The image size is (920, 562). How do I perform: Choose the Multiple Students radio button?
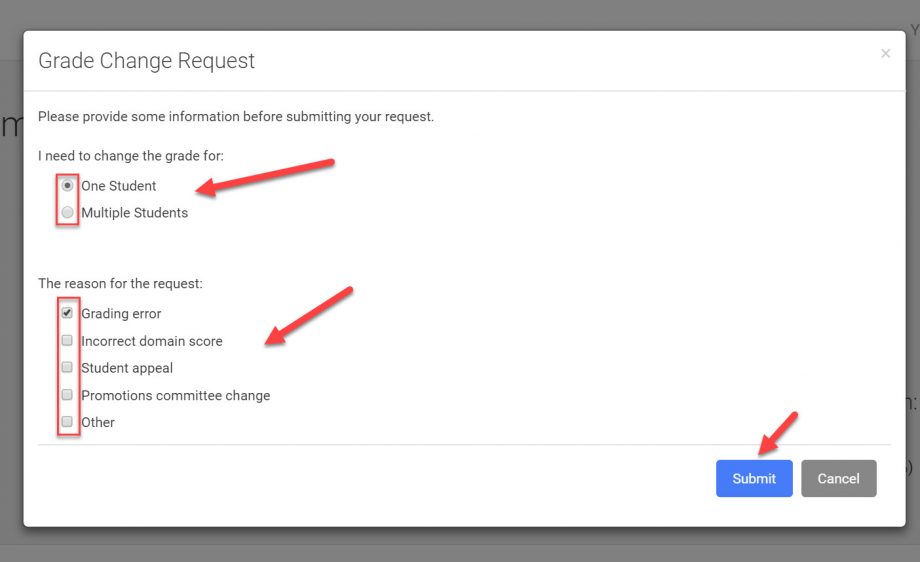68,212
